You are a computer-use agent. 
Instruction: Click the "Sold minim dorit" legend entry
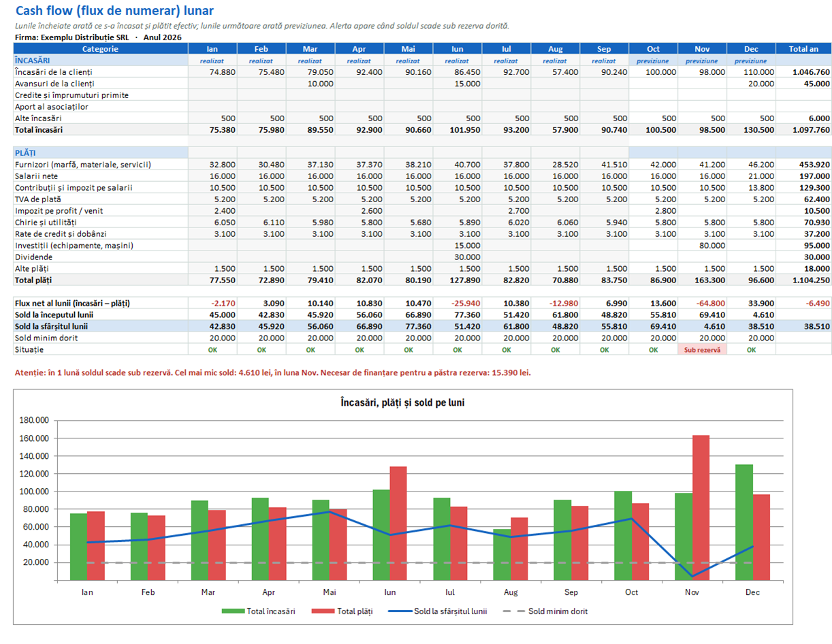point(545,611)
